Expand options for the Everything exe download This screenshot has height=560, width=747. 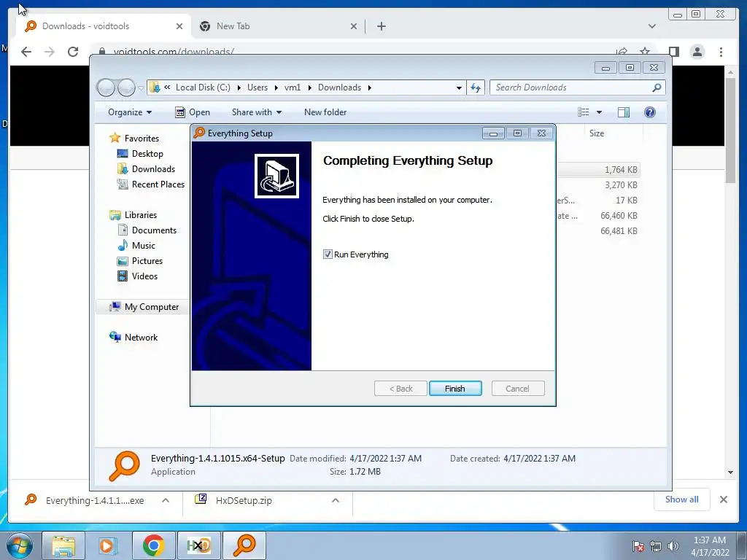point(166,500)
